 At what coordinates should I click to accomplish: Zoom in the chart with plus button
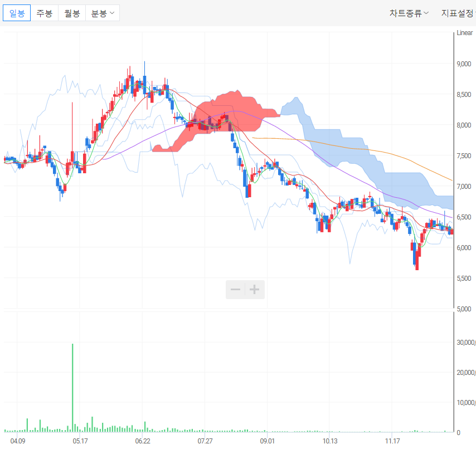tap(254, 290)
